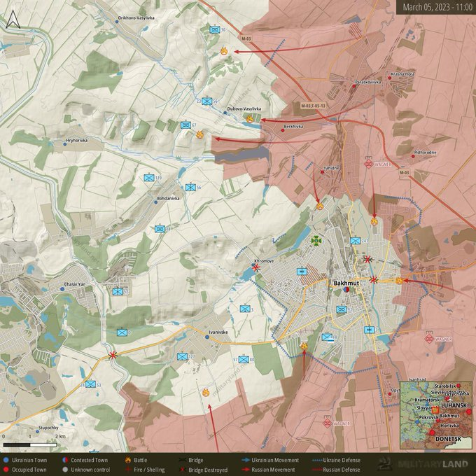Click the Ukrainian unit 67 marker
The image size is (476, 476).
pos(185,125)
